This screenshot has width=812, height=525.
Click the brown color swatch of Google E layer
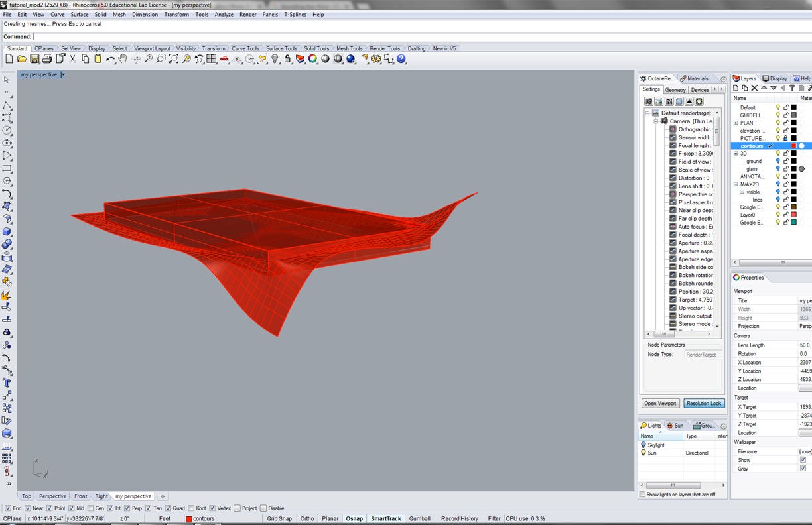(x=793, y=207)
